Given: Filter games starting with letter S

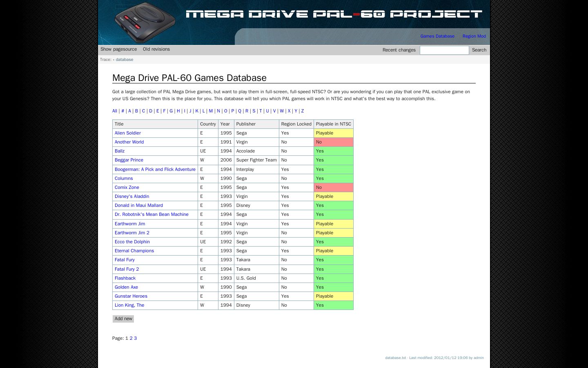Looking at the screenshot, I should (x=254, y=111).
